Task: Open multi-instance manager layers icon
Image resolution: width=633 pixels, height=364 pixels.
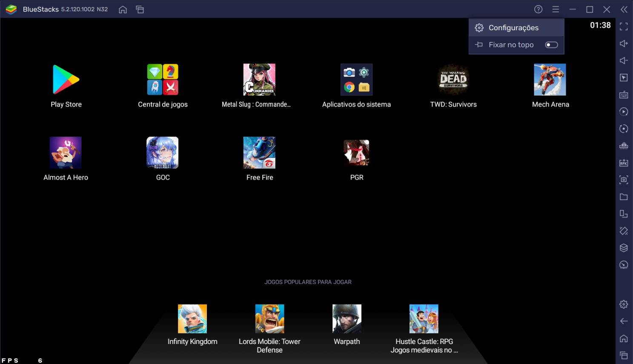Action: pos(624,248)
